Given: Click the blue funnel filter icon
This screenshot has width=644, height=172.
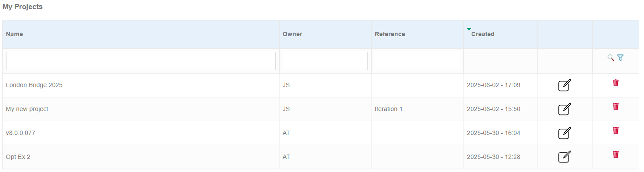Looking at the screenshot, I should click(620, 57).
